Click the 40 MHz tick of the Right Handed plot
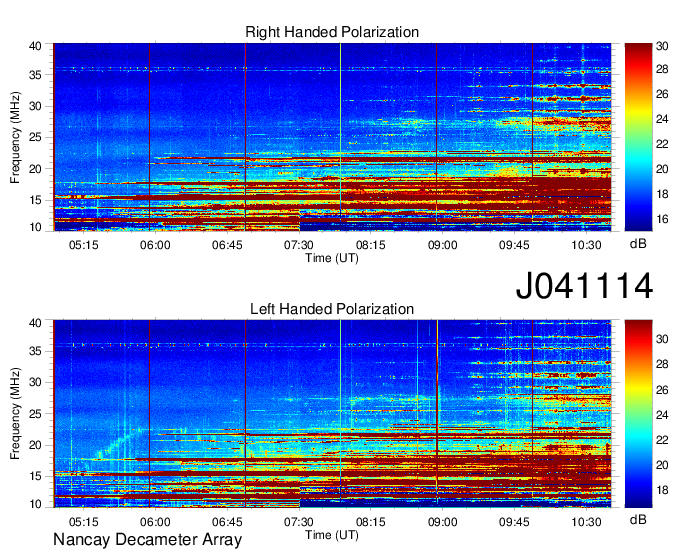680x552 pixels. coord(35,46)
